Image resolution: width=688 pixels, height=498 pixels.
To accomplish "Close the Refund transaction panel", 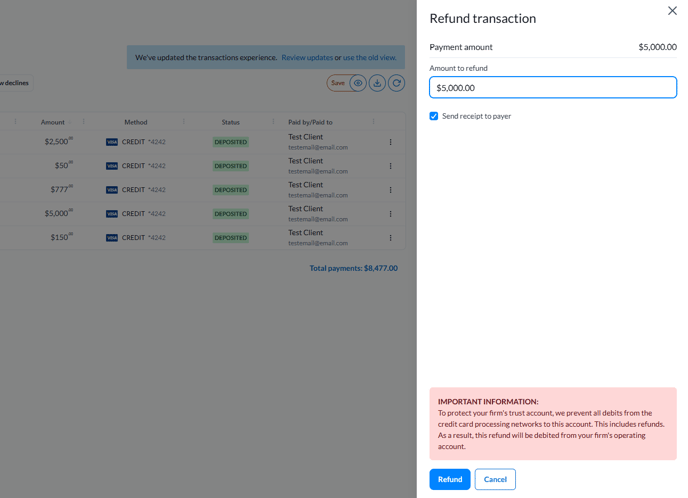I will [x=672, y=11].
